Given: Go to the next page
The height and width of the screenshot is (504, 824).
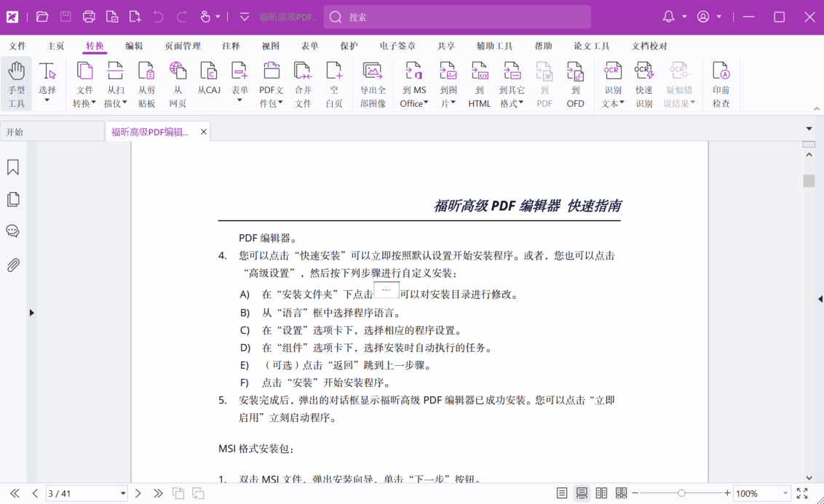Looking at the screenshot, I should coord(138,493).
